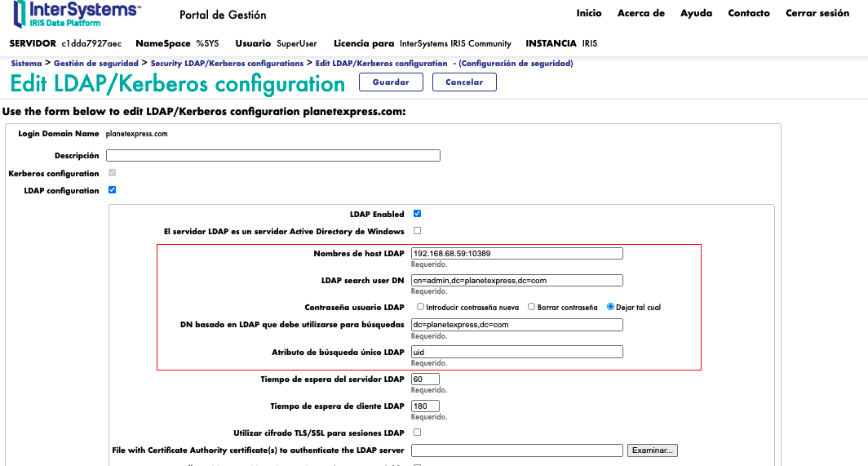Enable Active Directory de Windows checkbox
Image resolution: width=868 pixels, height=466 pixels.
point(417,231)
